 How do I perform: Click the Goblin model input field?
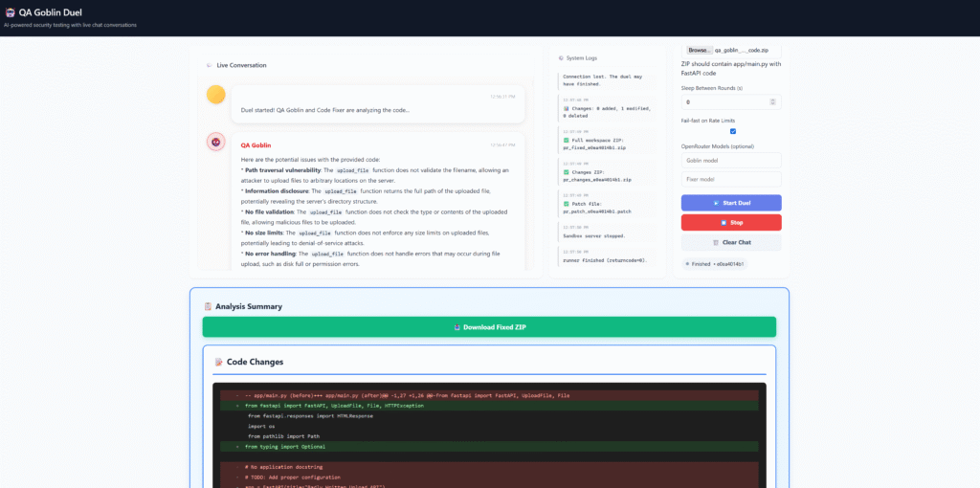(731, 161)
